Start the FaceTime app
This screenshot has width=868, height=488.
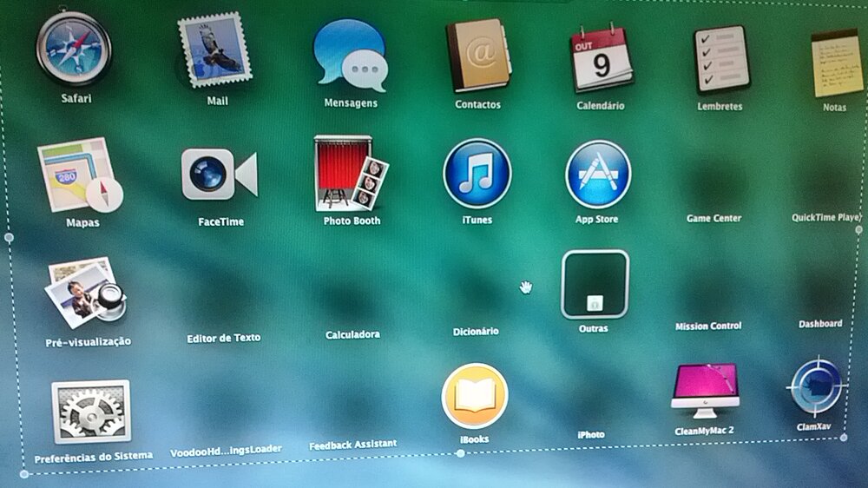(x=220, y=175)
